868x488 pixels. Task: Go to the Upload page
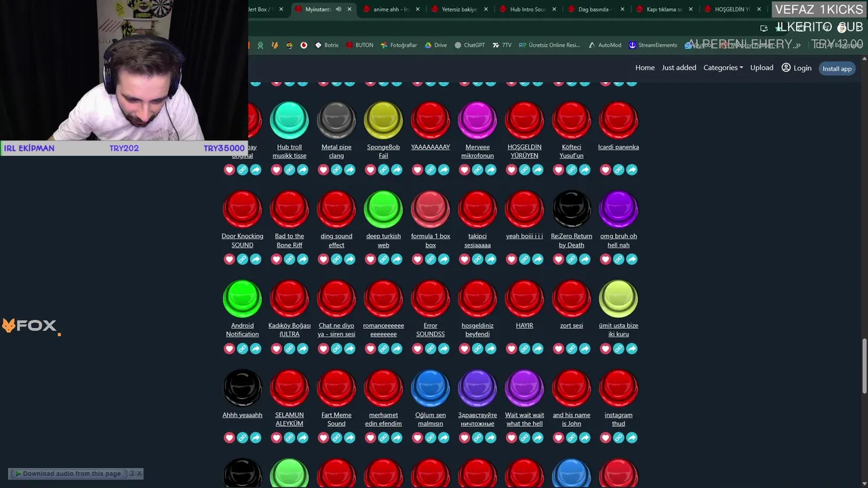762,68
